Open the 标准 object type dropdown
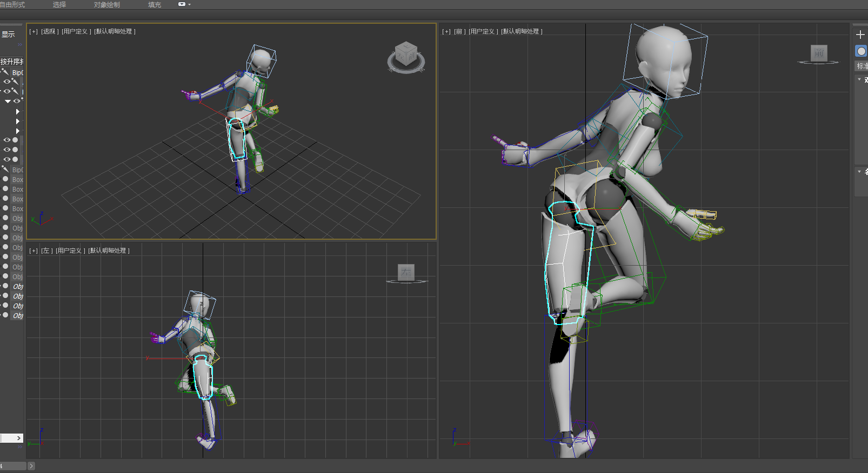The width and height of the screenshot is (868, 473). pyautogui.click(x=861, y=66)
